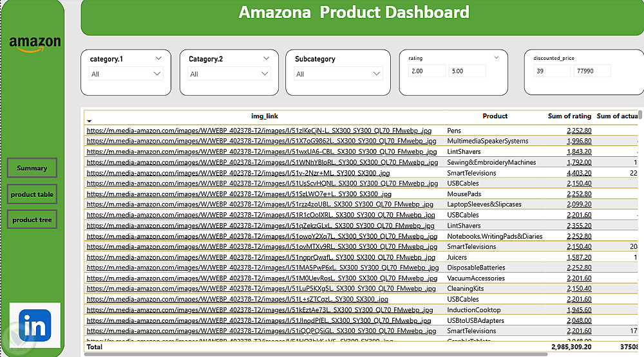Click rating value 1,587.20
Screen dimensions: 644x357
[579, 257]
